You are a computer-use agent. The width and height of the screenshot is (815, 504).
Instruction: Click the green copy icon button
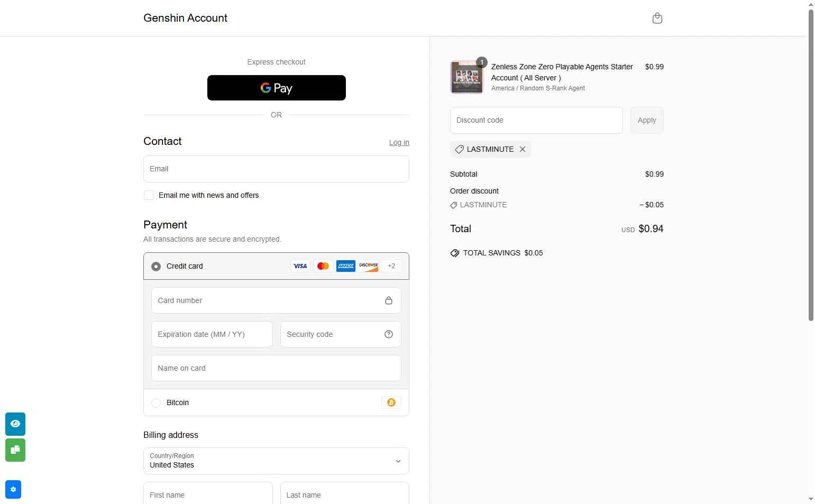tap(15, 450)
